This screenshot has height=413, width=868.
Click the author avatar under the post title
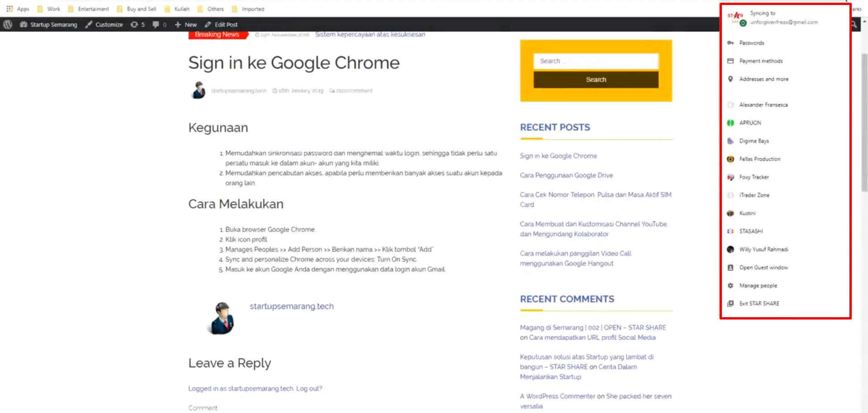tap(198, 90)
